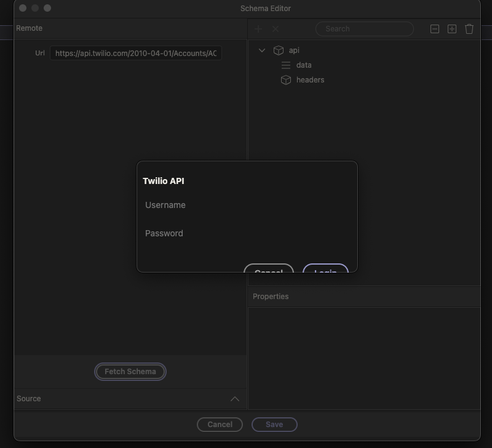
Task: Click the list icon beside data
Action: point(286,65)
